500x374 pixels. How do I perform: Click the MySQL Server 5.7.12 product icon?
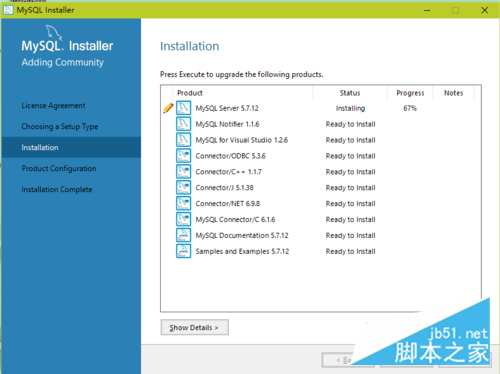pos(183,108)
